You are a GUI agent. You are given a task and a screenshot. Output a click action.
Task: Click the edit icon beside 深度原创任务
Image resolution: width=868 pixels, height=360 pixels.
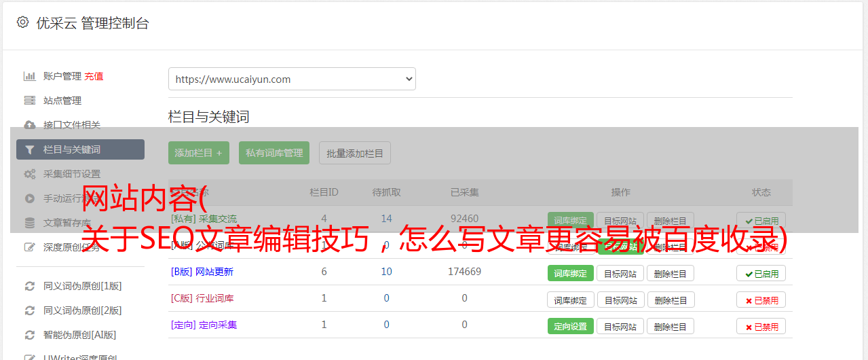pos(29,247)
